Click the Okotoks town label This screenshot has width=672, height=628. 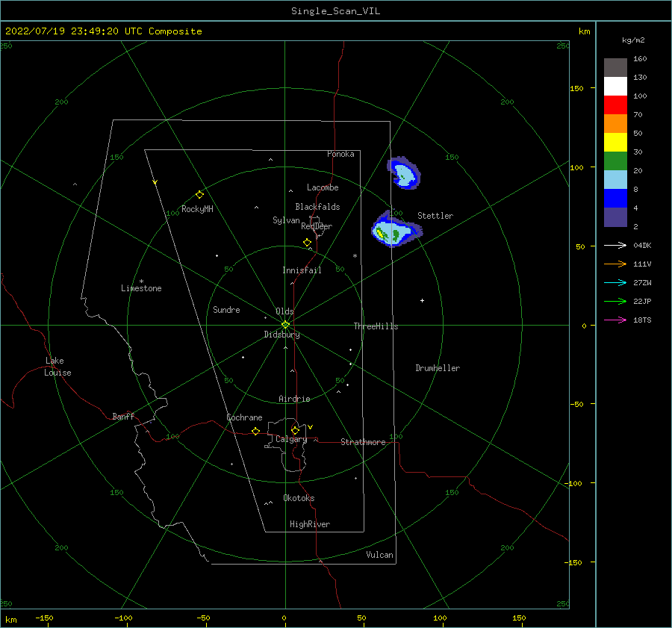[299, 498]
